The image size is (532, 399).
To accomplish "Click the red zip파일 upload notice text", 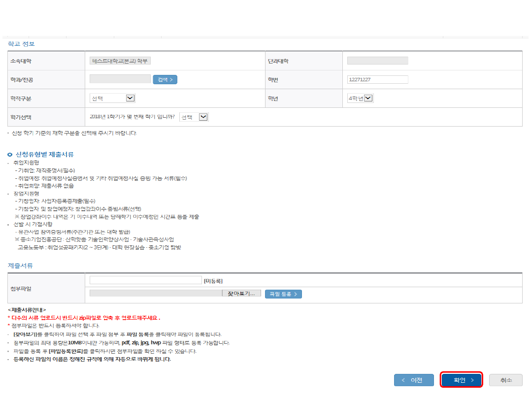I will pyautogui.click(x=85, y=318).
